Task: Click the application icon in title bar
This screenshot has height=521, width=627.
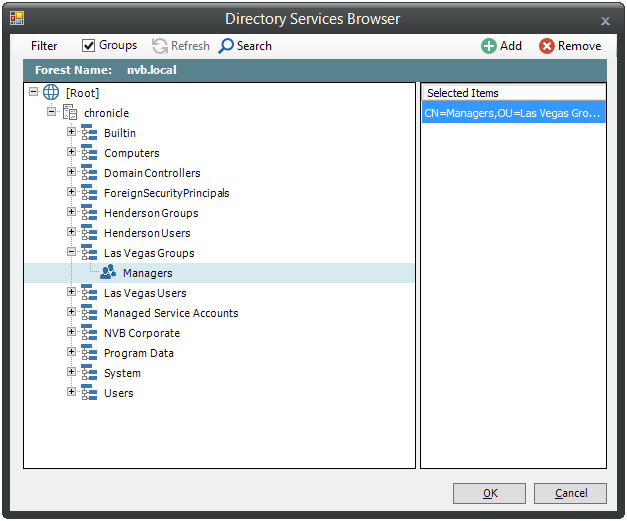Action: tap(17, 19)
